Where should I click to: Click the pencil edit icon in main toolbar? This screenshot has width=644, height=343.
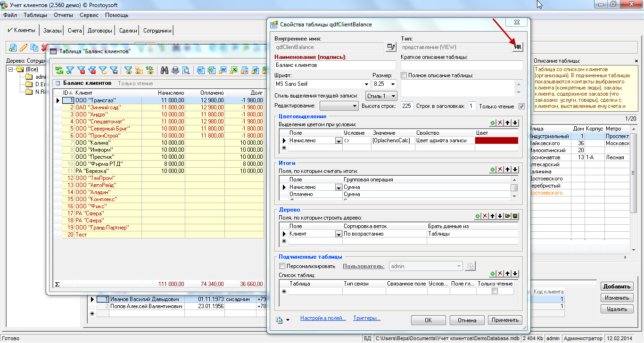pos(24,48)
